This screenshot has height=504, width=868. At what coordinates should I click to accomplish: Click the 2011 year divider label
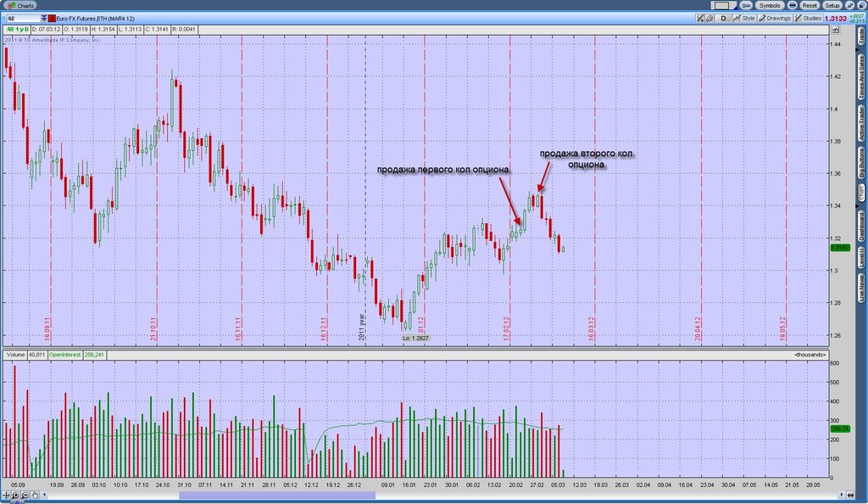tap(361, 327)
